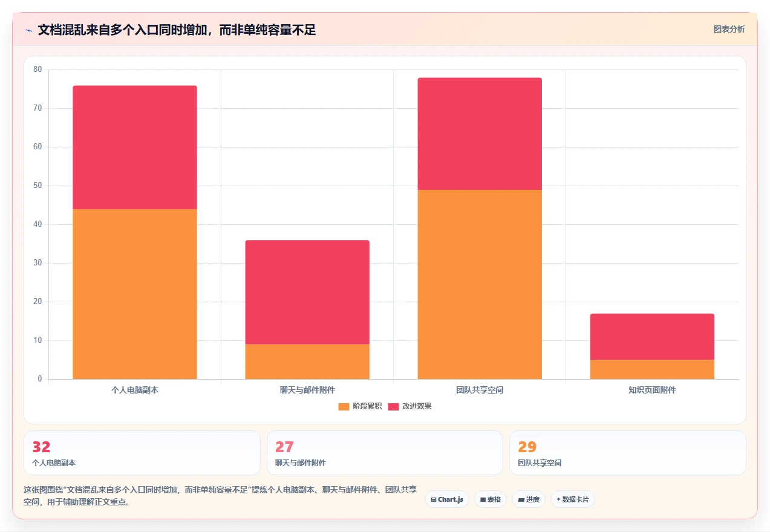The image size is (770, 532).
Task: Click the 进度 tag chip
Action: (x=528, y=499)
